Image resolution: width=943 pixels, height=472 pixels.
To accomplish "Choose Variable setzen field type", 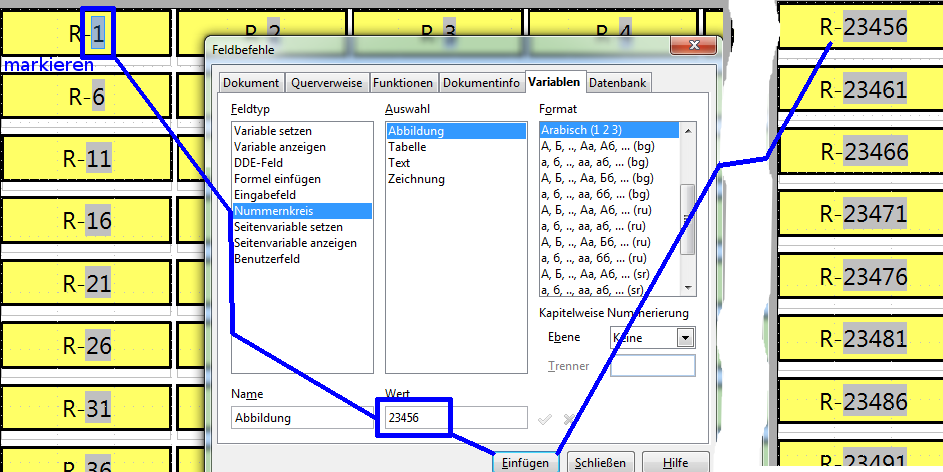I will click(x=273, y=131).
